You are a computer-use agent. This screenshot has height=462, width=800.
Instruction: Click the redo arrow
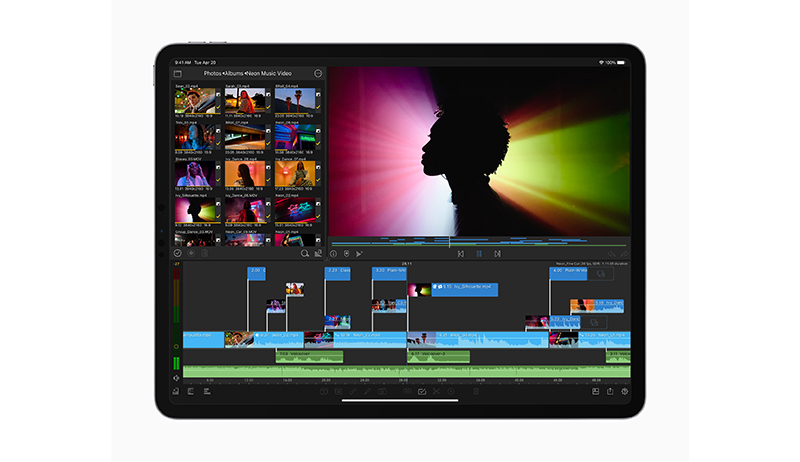pyautogui.click(x=624, y=253)
